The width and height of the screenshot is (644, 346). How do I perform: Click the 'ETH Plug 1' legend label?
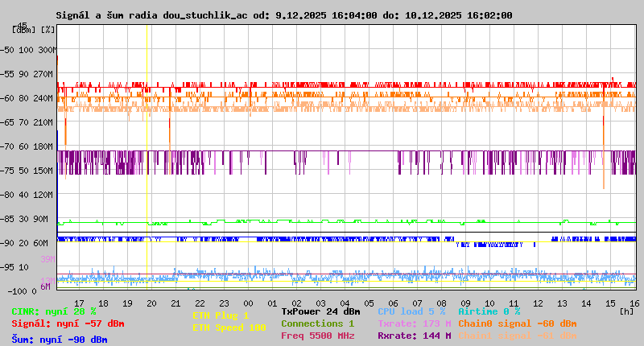(221, 315)
